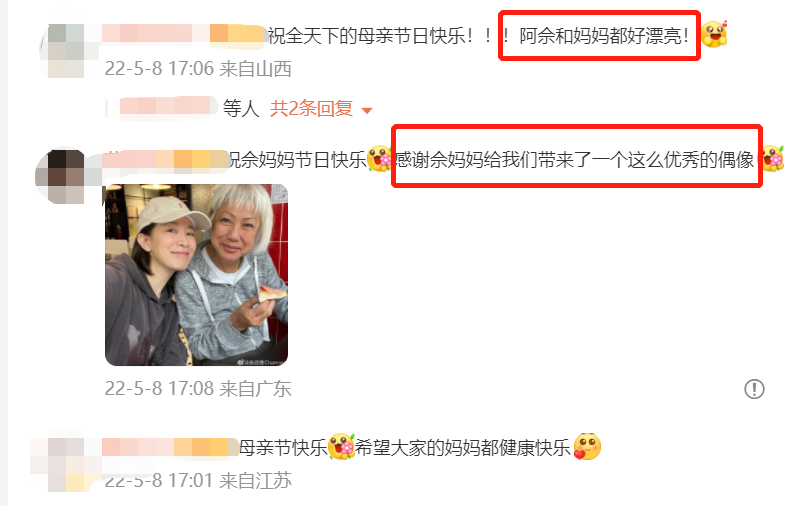
Task: Click the third commenter's avatar
Action: pyautogui.click(x=60, y=463)
